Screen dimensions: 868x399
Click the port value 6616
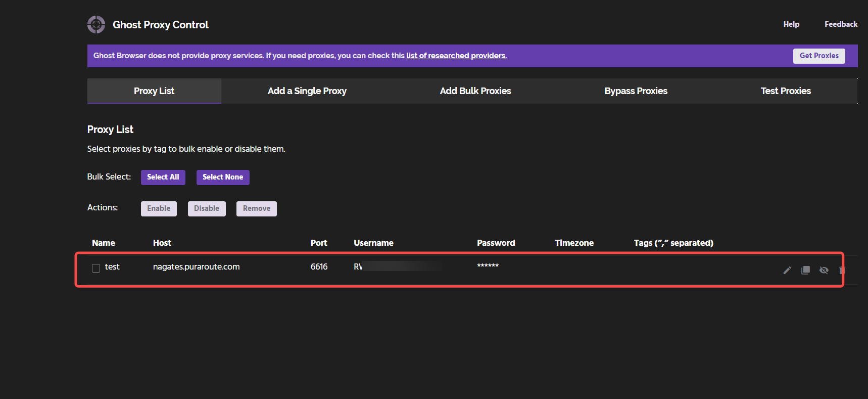pos(319,267)
